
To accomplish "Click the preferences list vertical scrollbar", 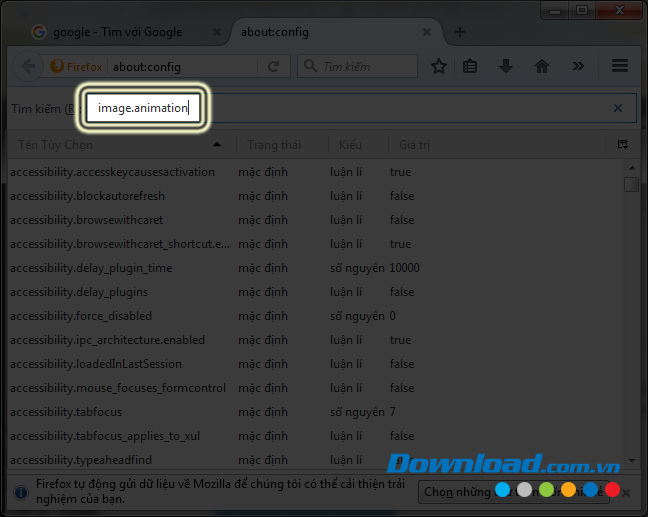I will coord(631,300).
